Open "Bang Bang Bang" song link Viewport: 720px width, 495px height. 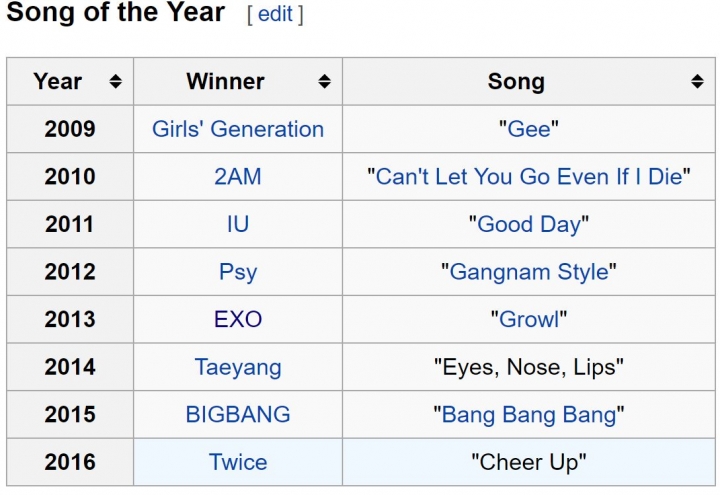pyautogui.click(x=528, y=414)
